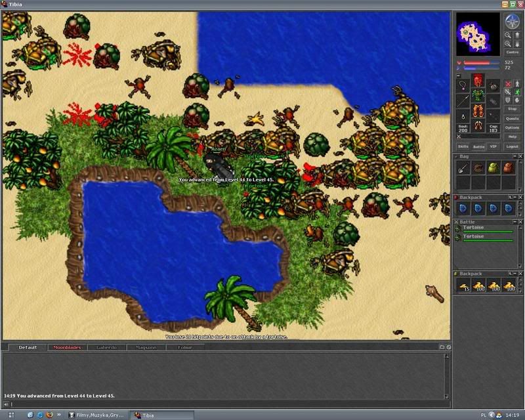Open the Skills window
The height and width of the screenshot is (420, 525).
click(463, 146)
